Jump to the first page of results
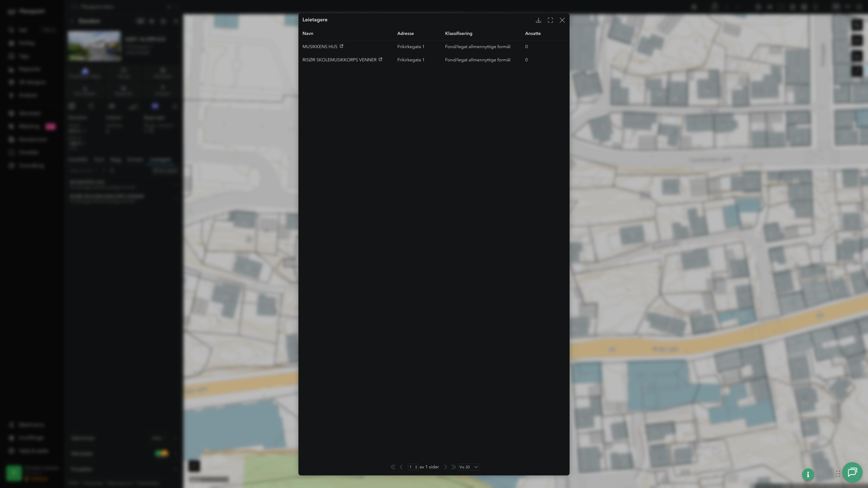Screen dimensions: 868x488 393,467
